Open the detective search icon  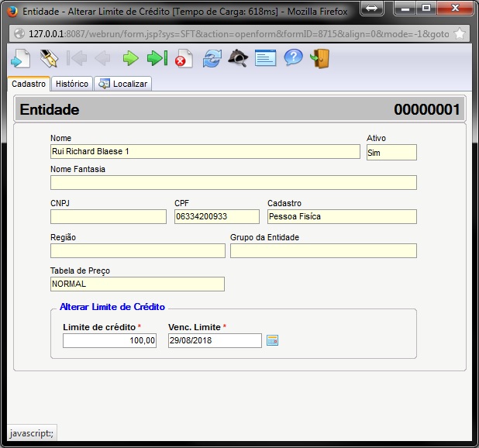(x=238, y=58)
